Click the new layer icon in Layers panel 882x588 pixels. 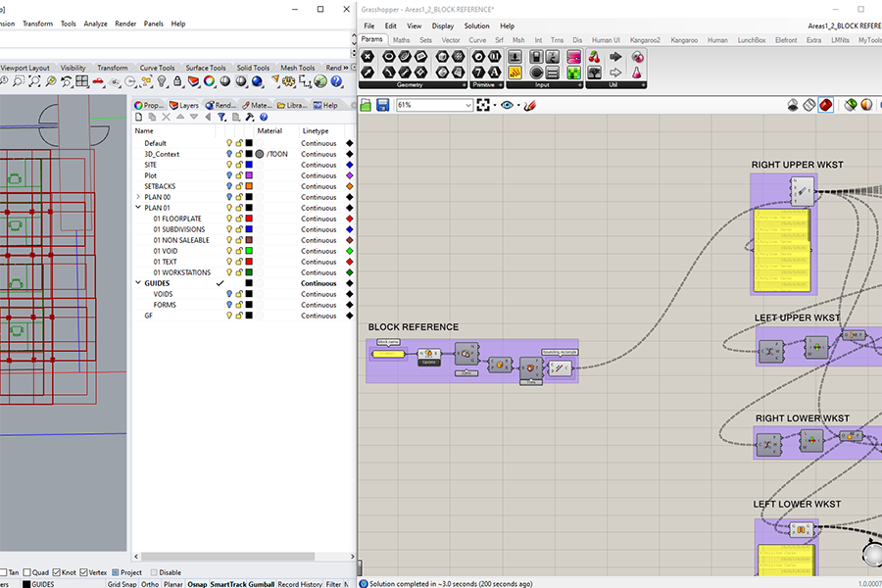[138, 118]
